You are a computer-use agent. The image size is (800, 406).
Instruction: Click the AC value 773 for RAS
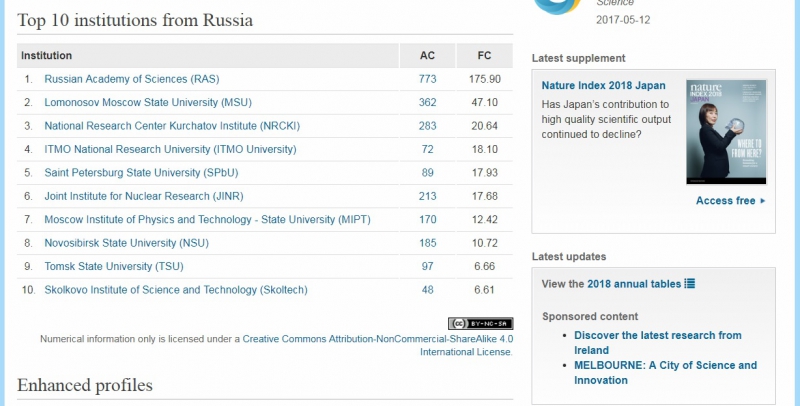(428, 79)
